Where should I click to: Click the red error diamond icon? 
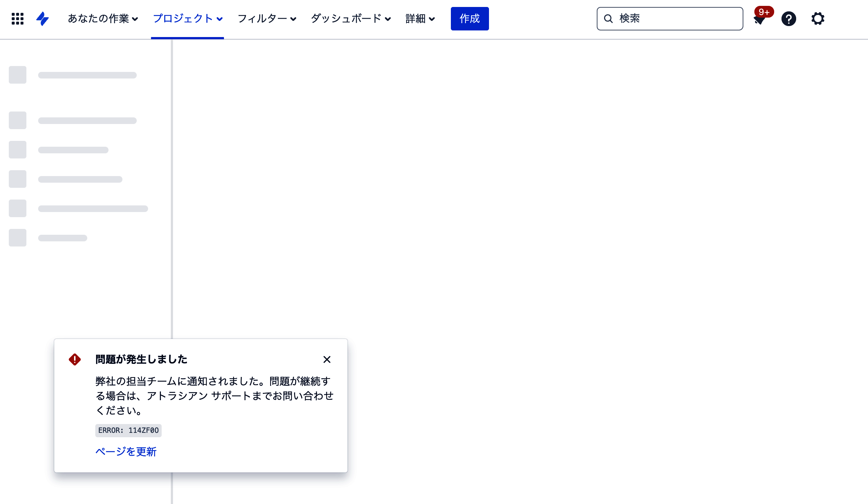pyautogui.click(x=75, y=359)
